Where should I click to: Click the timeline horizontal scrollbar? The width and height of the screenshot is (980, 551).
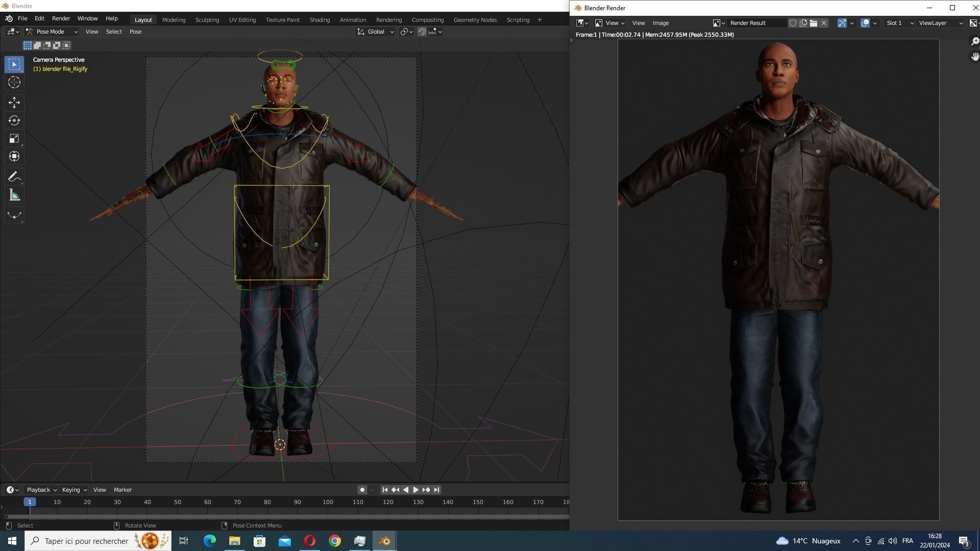pyautogui.click(x=286, y=517)
